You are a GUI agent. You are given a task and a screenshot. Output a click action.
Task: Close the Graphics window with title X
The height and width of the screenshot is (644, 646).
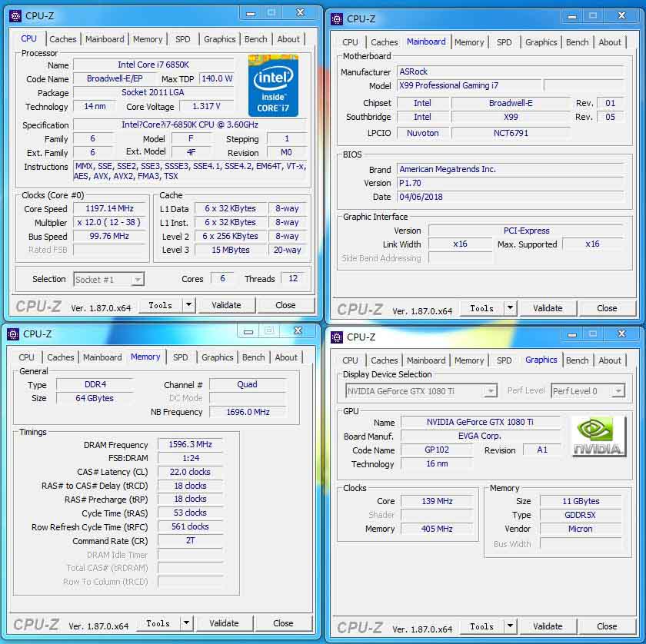pos(621,334)
